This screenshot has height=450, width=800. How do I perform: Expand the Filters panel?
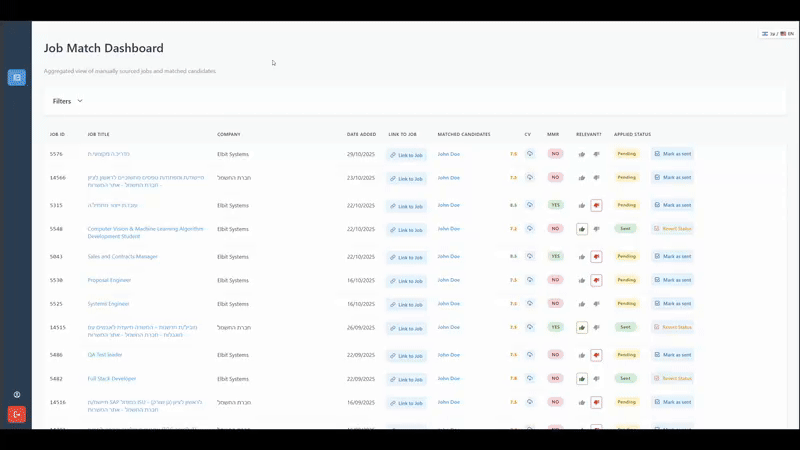click(x=68, y=101)
